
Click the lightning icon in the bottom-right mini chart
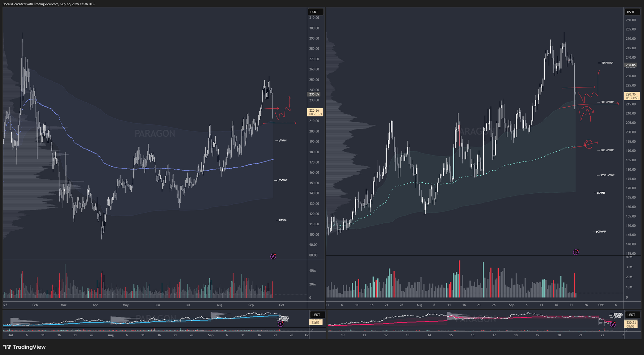pyautogui.click(x=613, y=324)
